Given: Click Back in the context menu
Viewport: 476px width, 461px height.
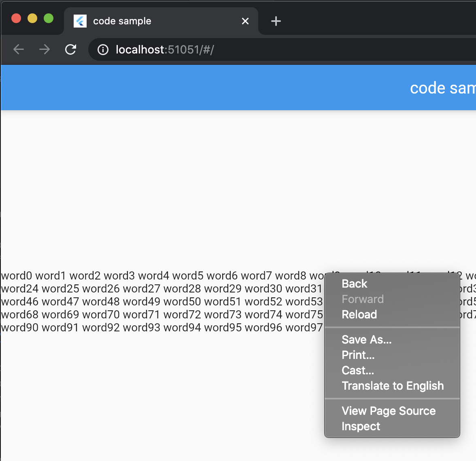Looking at the screenshot, I should 354,284.
